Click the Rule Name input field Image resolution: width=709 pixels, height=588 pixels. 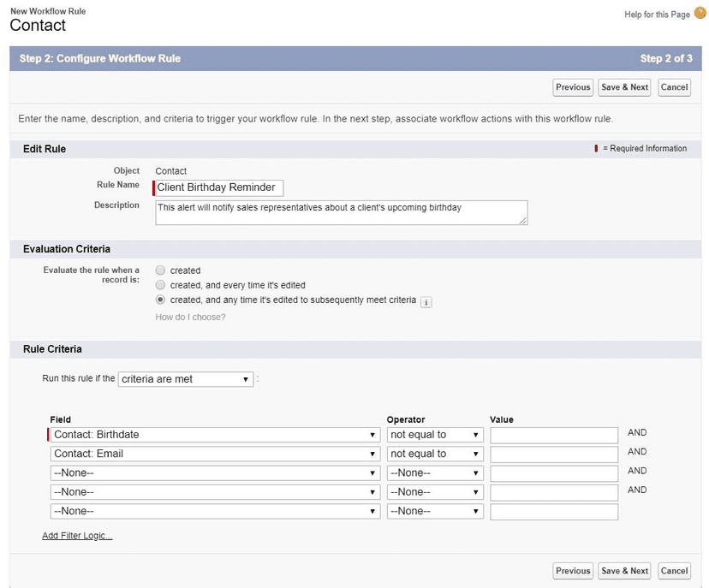tap(217, 187)
